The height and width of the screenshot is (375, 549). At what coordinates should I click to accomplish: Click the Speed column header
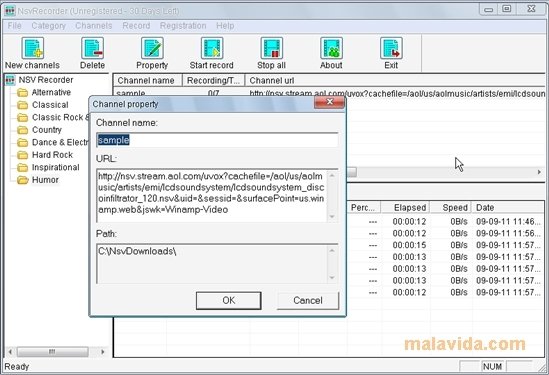451,208
